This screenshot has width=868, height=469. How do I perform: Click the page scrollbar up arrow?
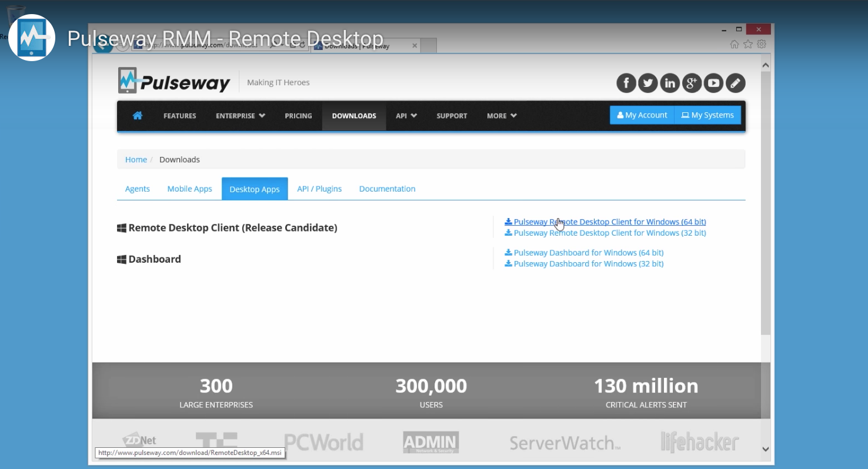(x=766, y=65)
